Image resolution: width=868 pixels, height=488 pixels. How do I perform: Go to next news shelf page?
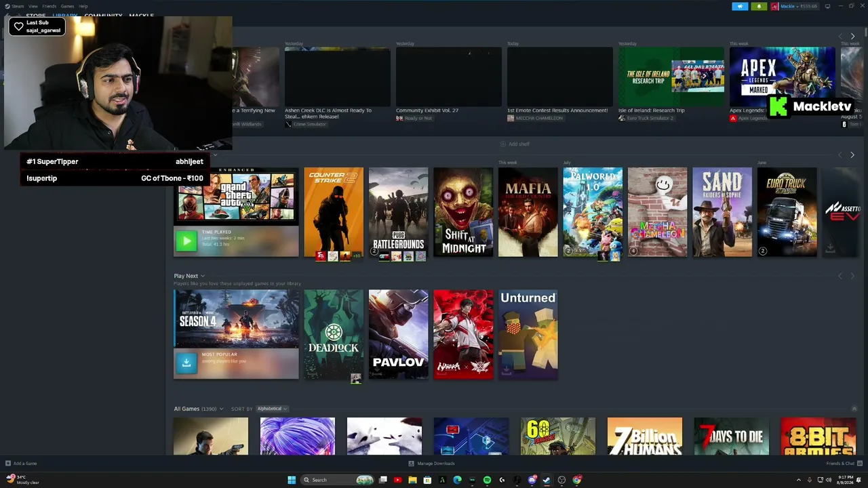852,37
